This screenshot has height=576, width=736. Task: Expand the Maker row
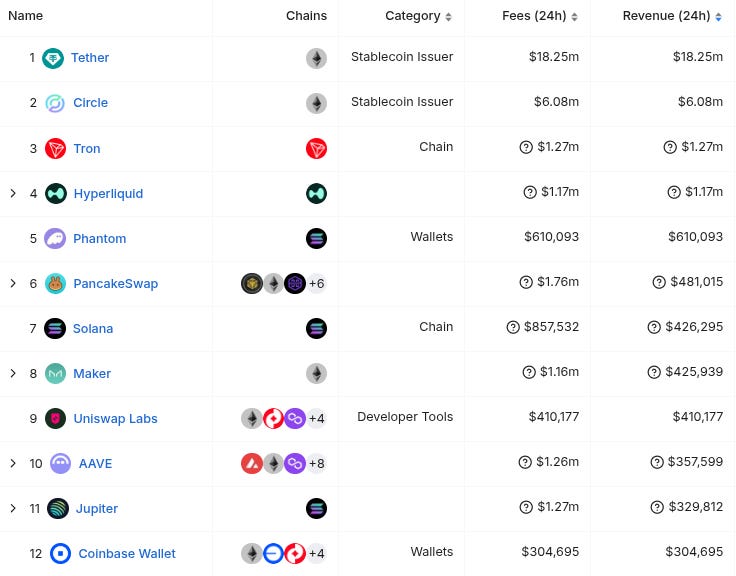tap(13, 374)
